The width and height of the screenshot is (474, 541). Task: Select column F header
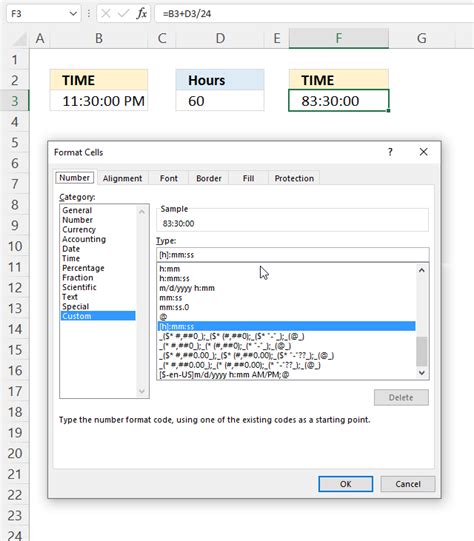tap(339, 38)
